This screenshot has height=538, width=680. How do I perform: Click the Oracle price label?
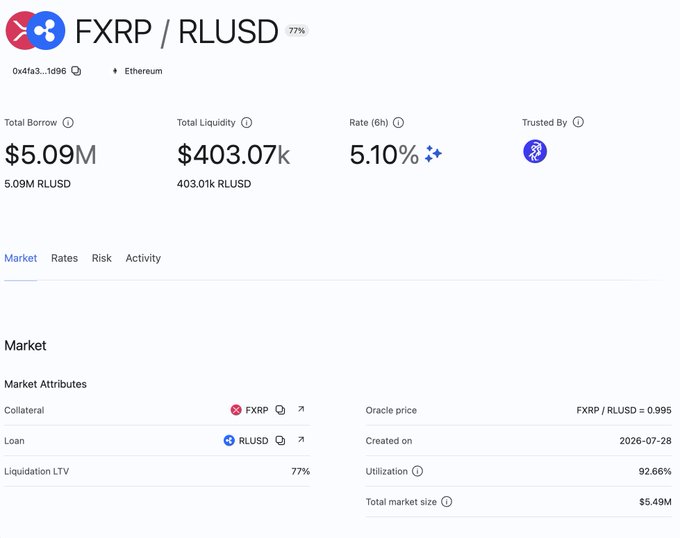pos(391,410)
